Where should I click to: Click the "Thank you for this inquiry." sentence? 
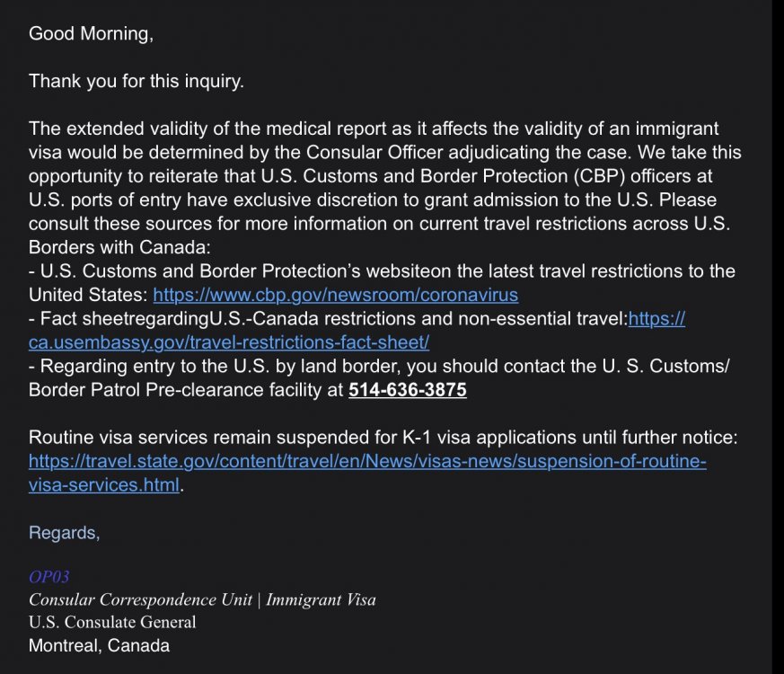(137, 81)
